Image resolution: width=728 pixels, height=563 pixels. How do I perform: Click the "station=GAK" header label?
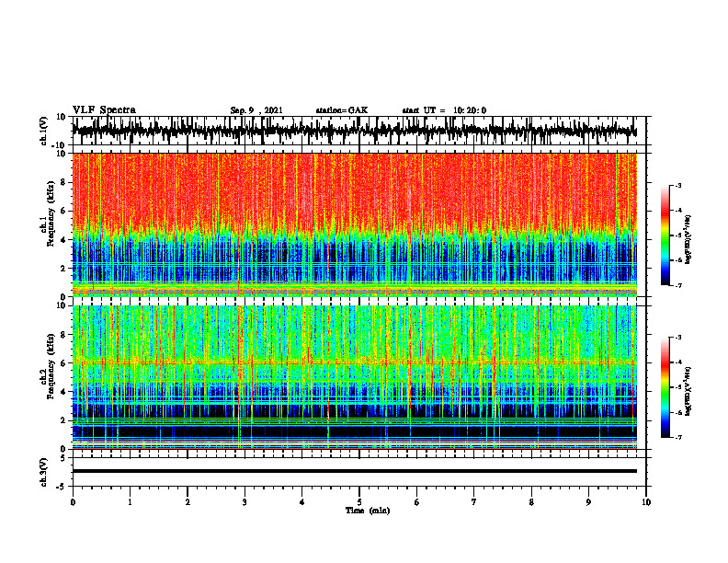(342, 110)
